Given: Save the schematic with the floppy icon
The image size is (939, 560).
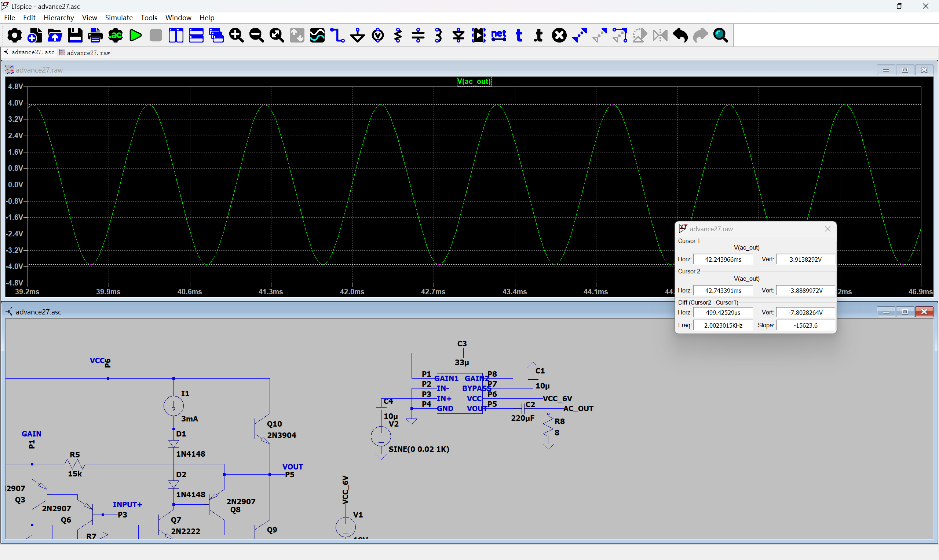Looking at the screenshot, I should tap(75, 36).
